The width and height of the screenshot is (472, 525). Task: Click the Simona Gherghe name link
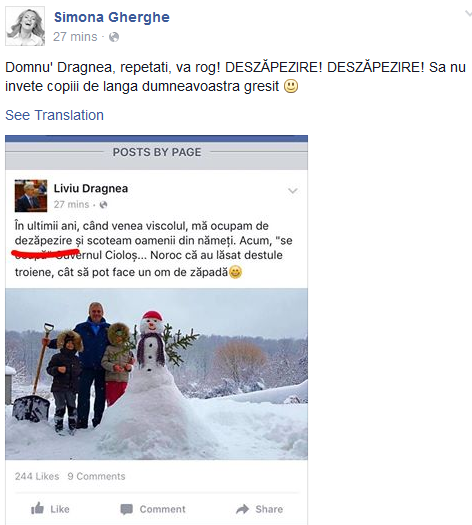point(112,17)
